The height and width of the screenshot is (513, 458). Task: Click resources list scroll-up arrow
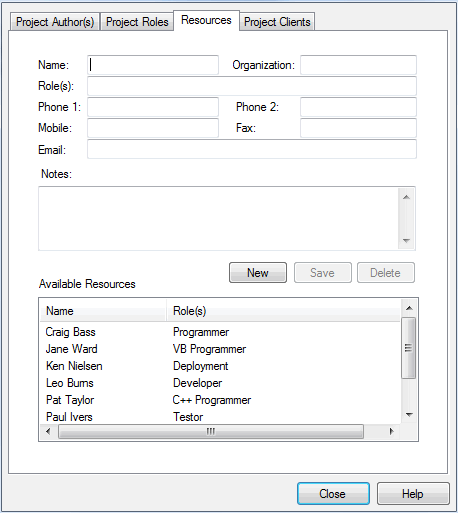[x=409, y=308]
